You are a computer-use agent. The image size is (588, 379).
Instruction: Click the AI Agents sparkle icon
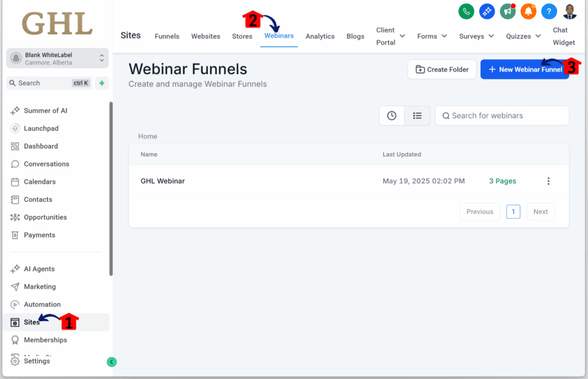[x=14, y=269]
